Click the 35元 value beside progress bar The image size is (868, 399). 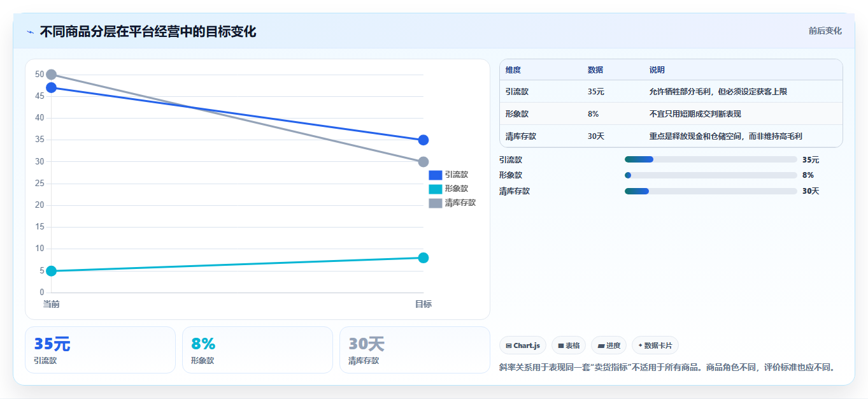pyautogui.click(x=811, y=160)
